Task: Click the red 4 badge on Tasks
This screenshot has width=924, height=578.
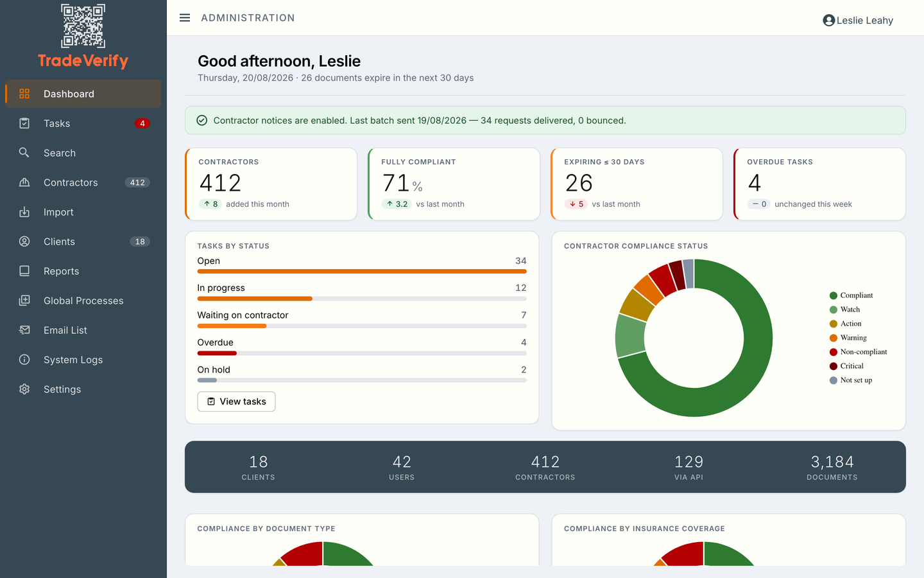Action: pyautogui.click(x=142, y=123)
